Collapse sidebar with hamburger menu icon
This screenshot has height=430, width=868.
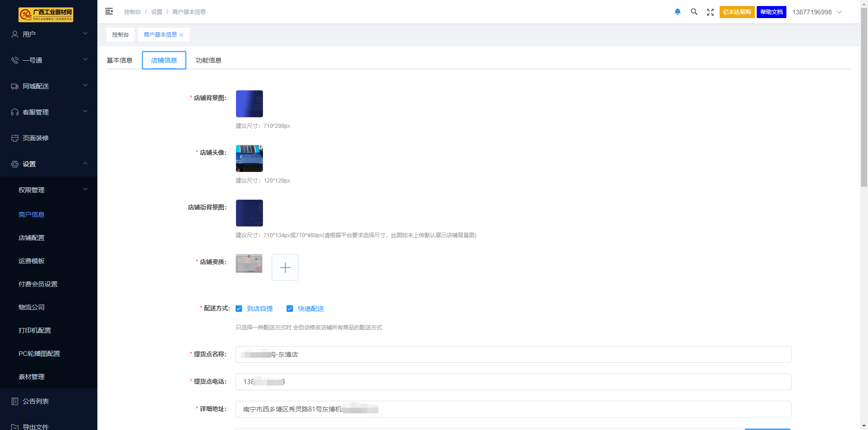[x=109, y=12]
